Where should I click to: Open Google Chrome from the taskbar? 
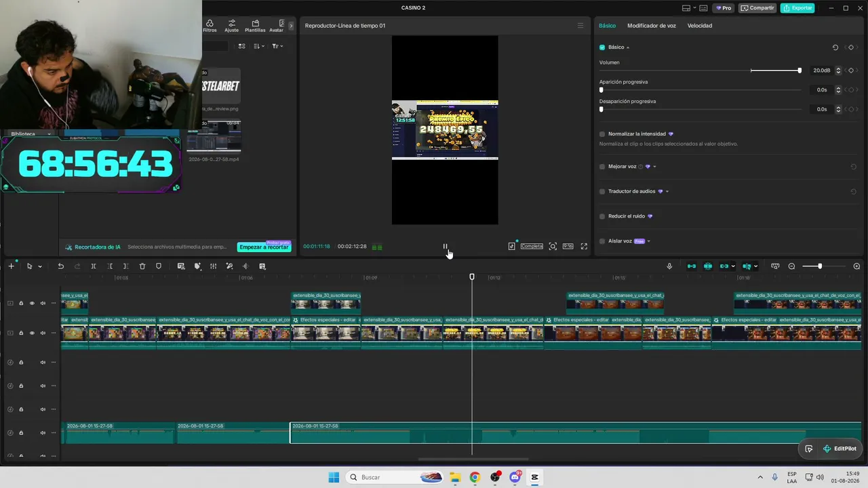pyautogui.click(x=475, y=477)
